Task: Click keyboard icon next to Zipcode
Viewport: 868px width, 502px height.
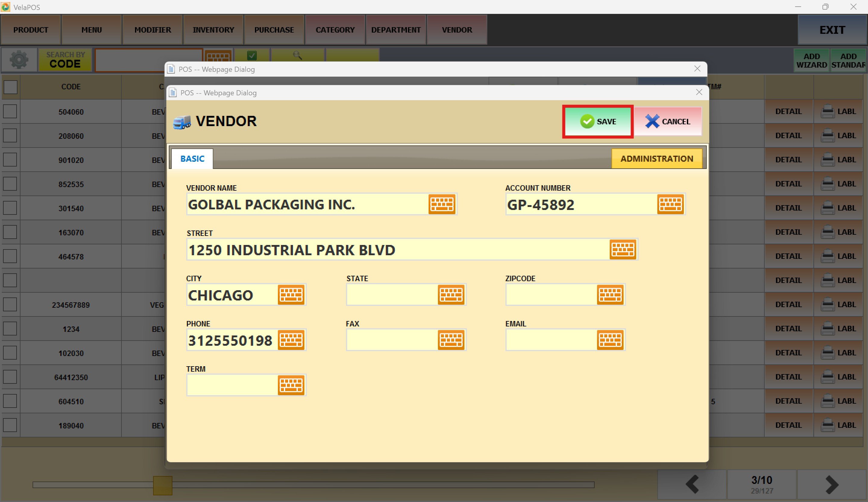Action: coord(610,295)
